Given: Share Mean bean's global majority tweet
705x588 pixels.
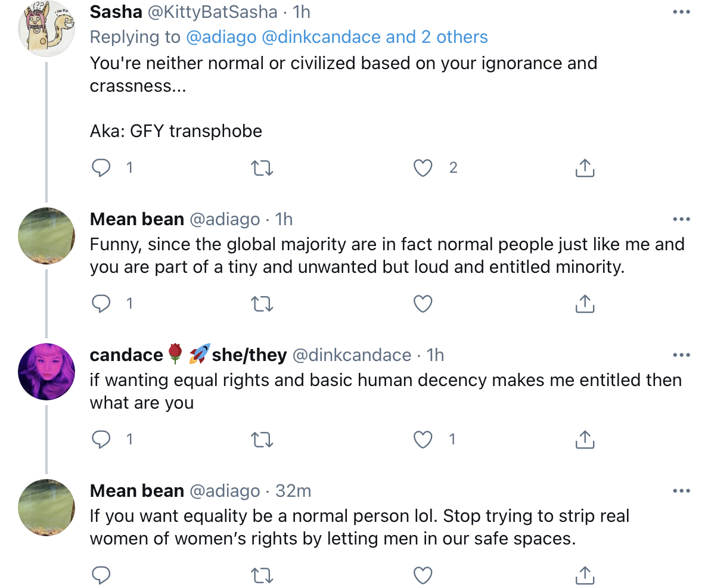Looking at the screenshot, I should (585, 303).
